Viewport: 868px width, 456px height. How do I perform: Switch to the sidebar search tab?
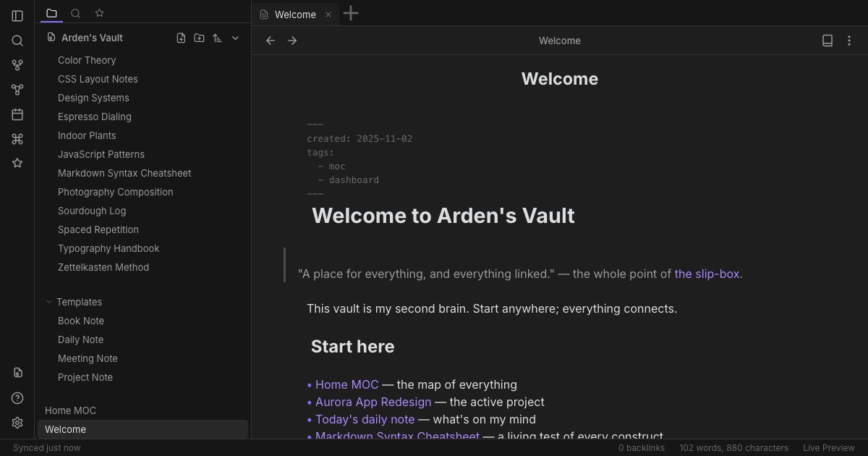click(x=75, y=13)
